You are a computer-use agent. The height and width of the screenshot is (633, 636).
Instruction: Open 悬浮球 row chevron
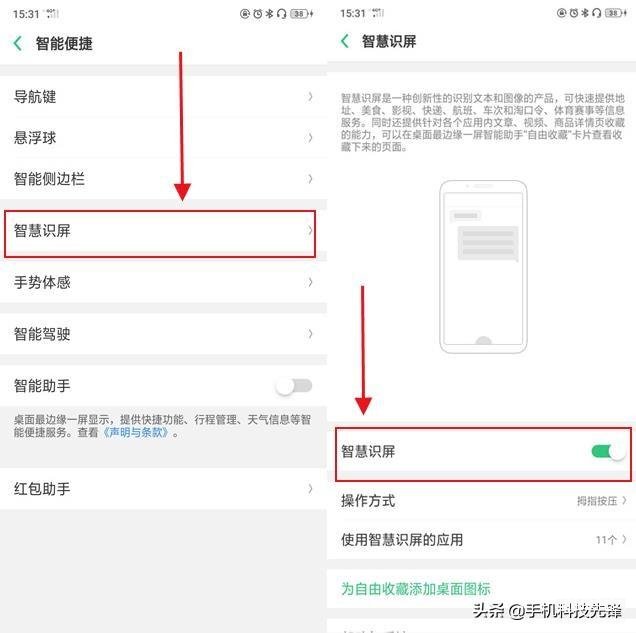310,138
